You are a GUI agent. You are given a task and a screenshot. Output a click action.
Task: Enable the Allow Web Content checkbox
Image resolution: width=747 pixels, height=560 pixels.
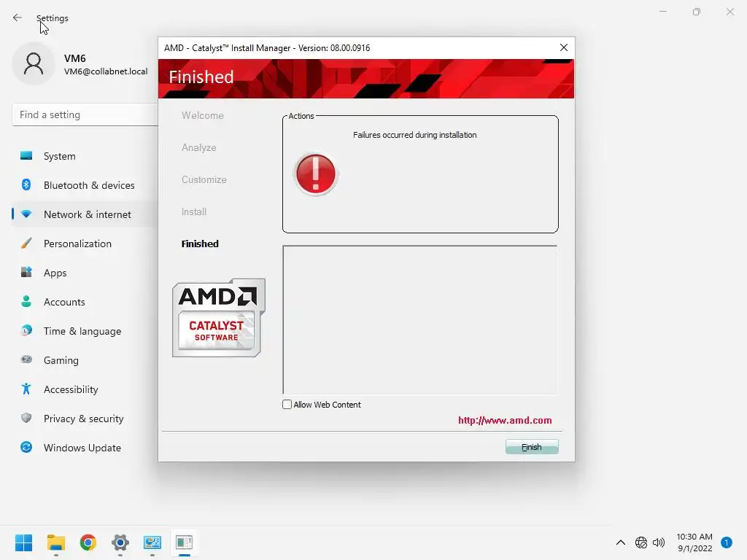(x=287, y=404)
